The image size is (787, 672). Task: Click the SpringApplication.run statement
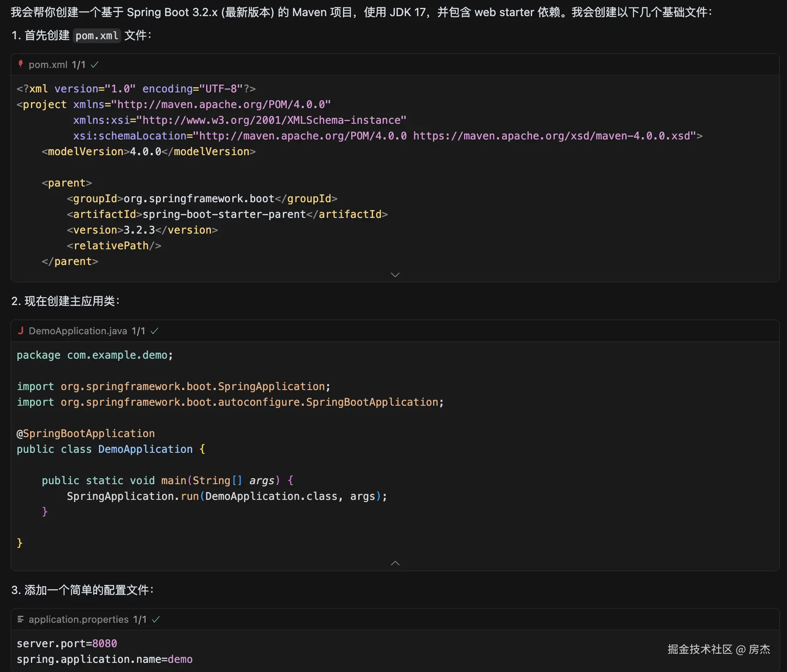click(x=227, y=496)
